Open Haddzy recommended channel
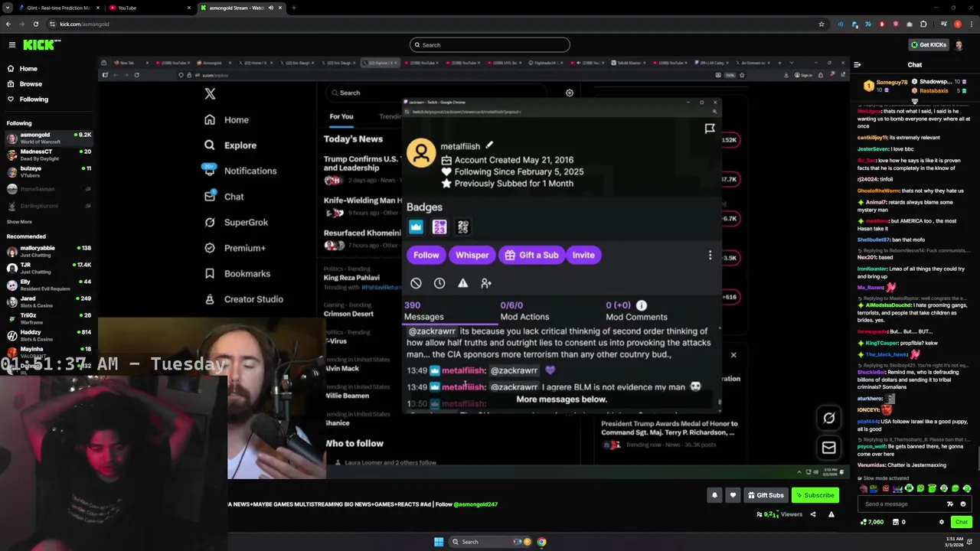Viewport: 980px width, 551px height. pyautogui.click(x=47, y=335)
